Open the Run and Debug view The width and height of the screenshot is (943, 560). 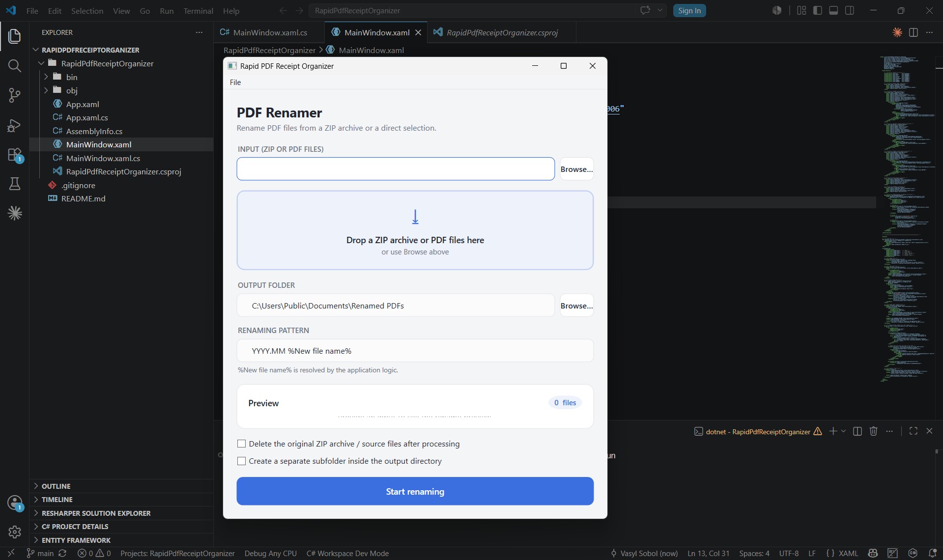14,125
